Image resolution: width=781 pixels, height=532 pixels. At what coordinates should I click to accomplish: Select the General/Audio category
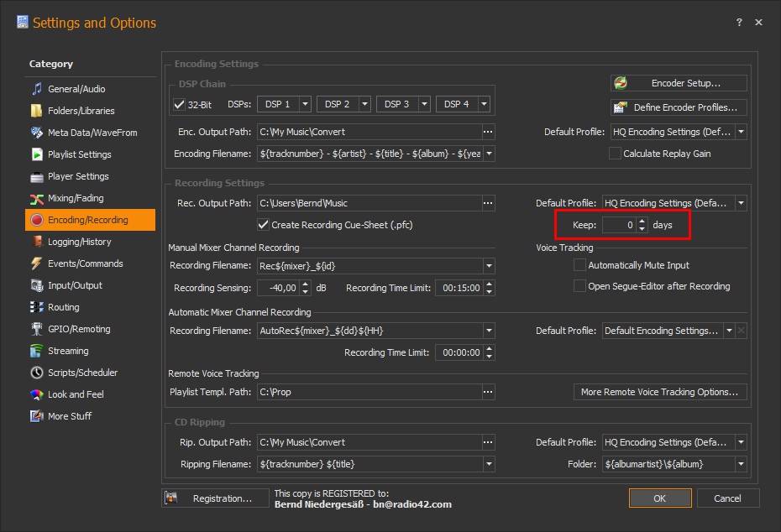90,89
